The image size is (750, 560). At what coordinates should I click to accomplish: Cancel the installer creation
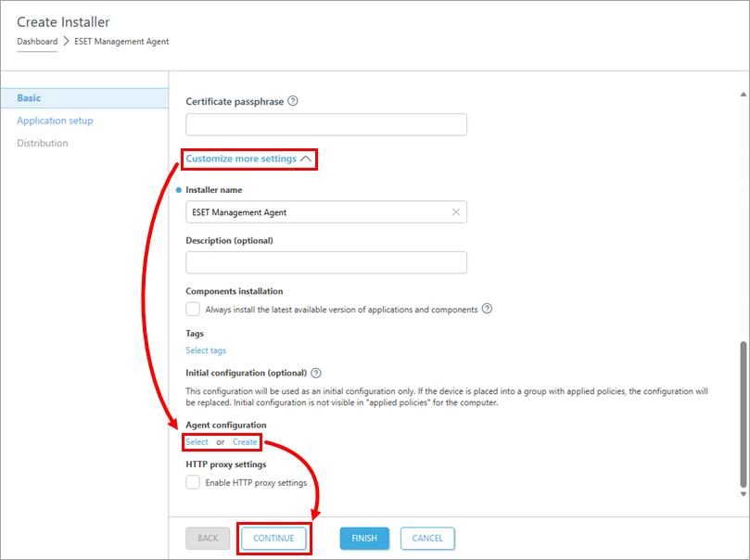[427, 538]
